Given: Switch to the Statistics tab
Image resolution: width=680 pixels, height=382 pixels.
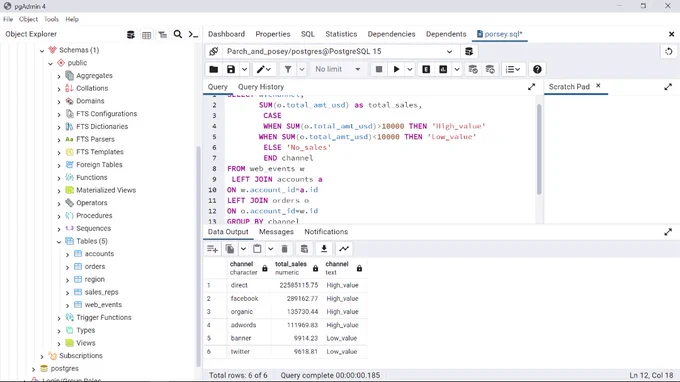Looking at the screenshot, I should pyautogui.click(x=341, y=34).
